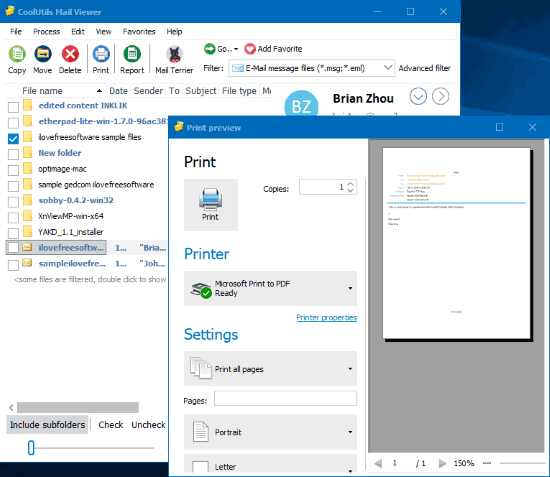Click the BZ sender avatar
This screenshot has height=477, width=550.
[301, 104]
